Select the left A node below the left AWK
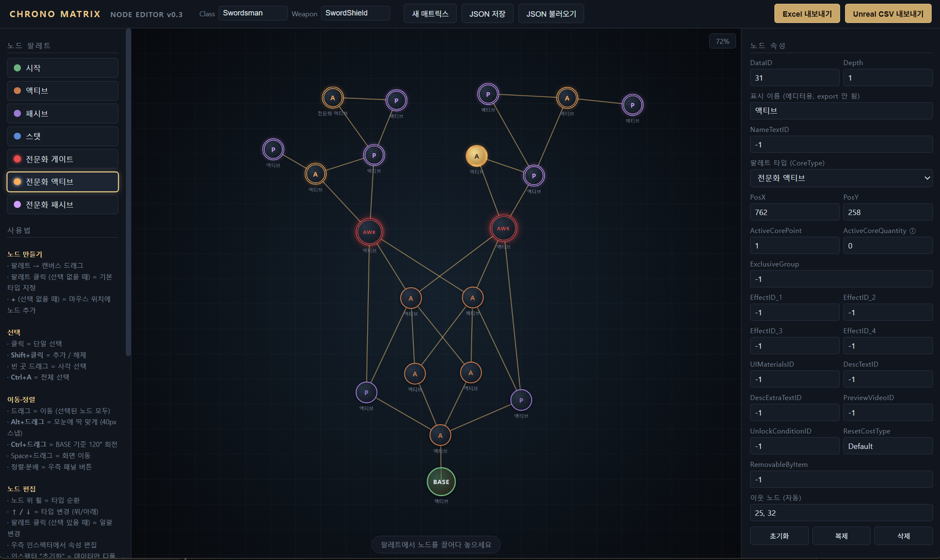 click(x=411, y=298)
